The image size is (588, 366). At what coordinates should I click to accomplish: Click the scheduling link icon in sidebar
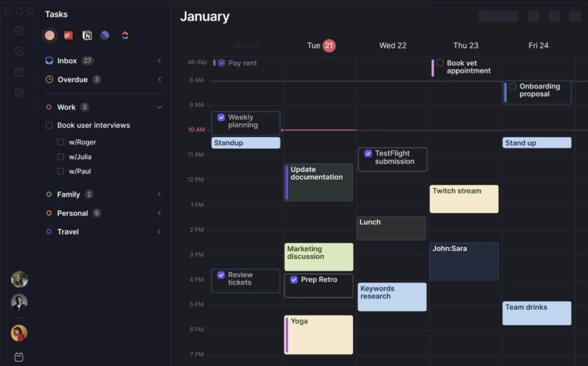(19, 52)
